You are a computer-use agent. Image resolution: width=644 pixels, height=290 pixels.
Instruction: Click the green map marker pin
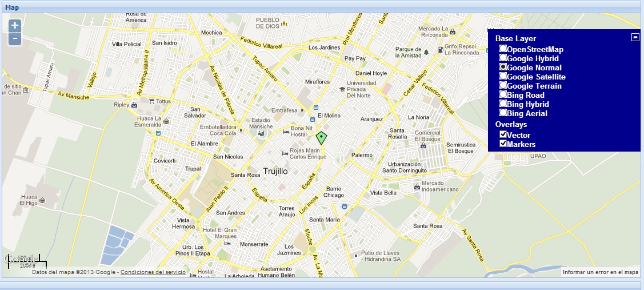click(x=322, y=138)
